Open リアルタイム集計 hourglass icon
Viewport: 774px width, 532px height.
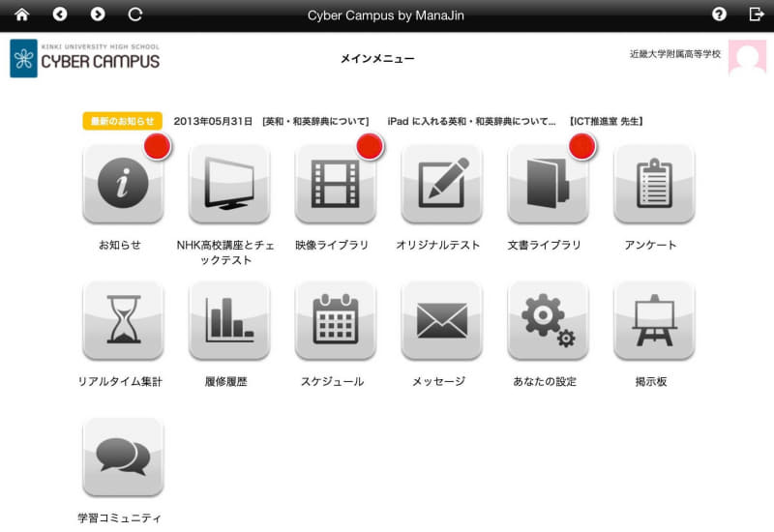[123, 320]
